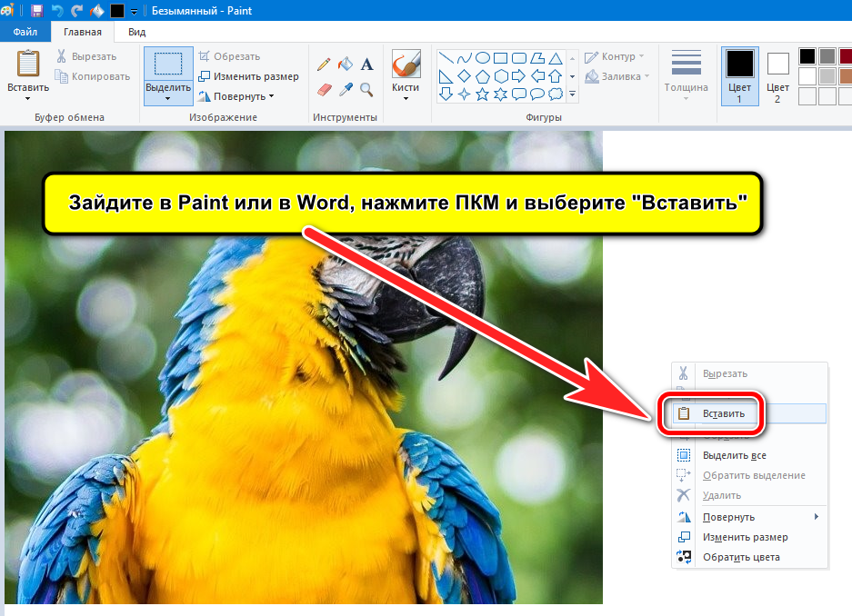Click Обратить цвета in context menu

tap(740, 557)
